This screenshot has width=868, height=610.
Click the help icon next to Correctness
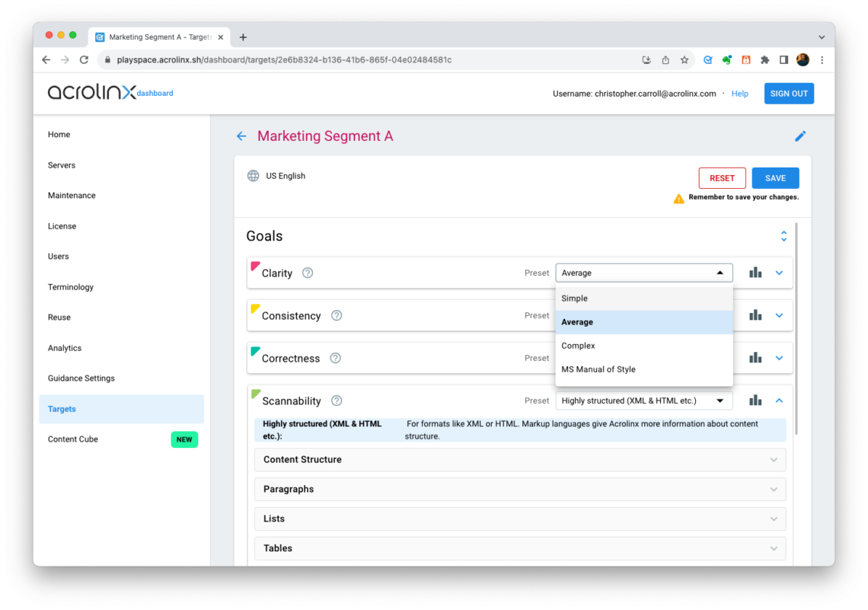(336, 358)
